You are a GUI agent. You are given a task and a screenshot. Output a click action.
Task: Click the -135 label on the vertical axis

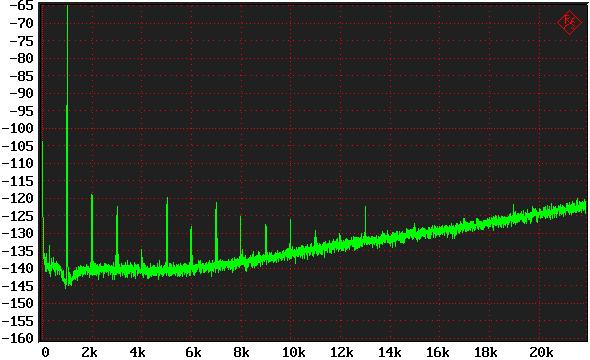click(x=18, y=251)
